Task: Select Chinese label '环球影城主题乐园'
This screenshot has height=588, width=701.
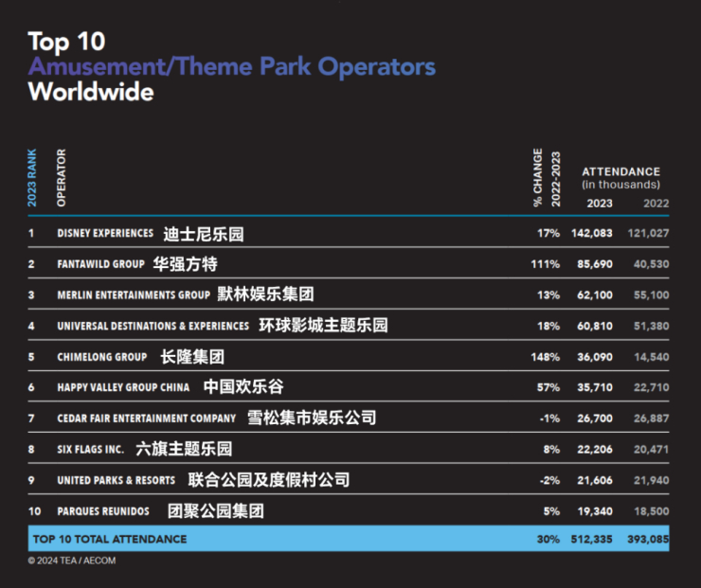Action: (323, 326)
